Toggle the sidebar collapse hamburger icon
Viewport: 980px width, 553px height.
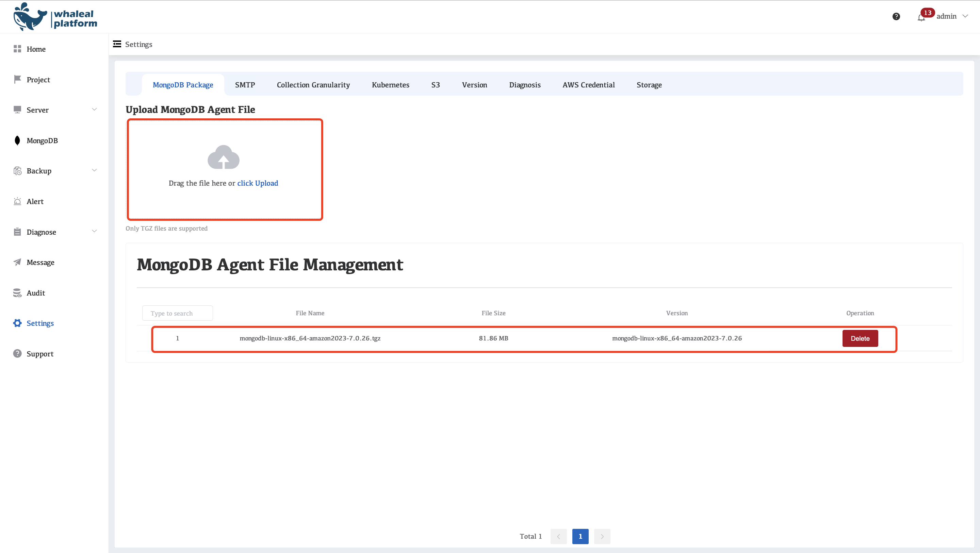click(x=117, y=44)
